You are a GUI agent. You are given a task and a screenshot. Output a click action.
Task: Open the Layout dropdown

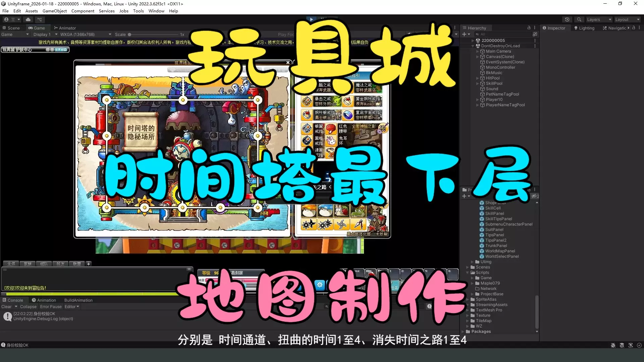[627, 19]
